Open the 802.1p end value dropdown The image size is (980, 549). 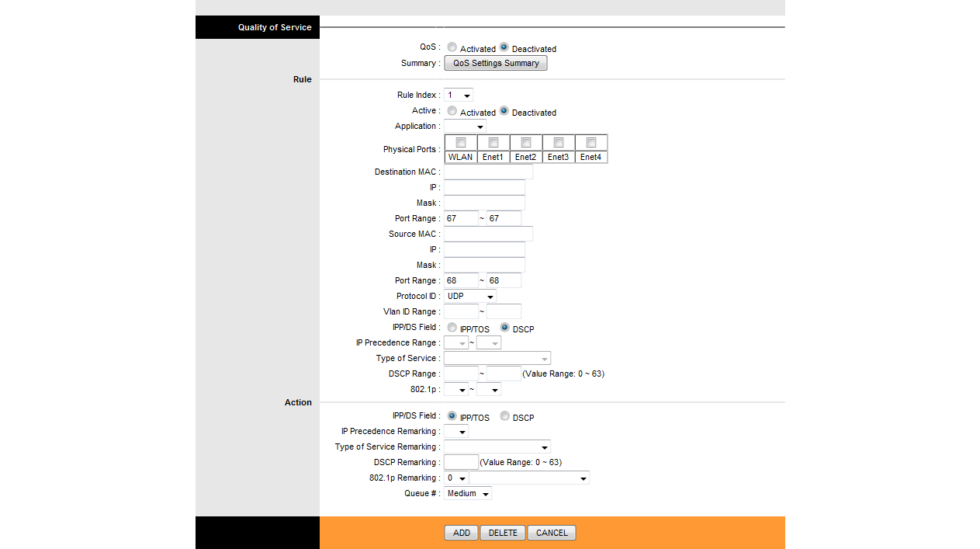point(489,389)
